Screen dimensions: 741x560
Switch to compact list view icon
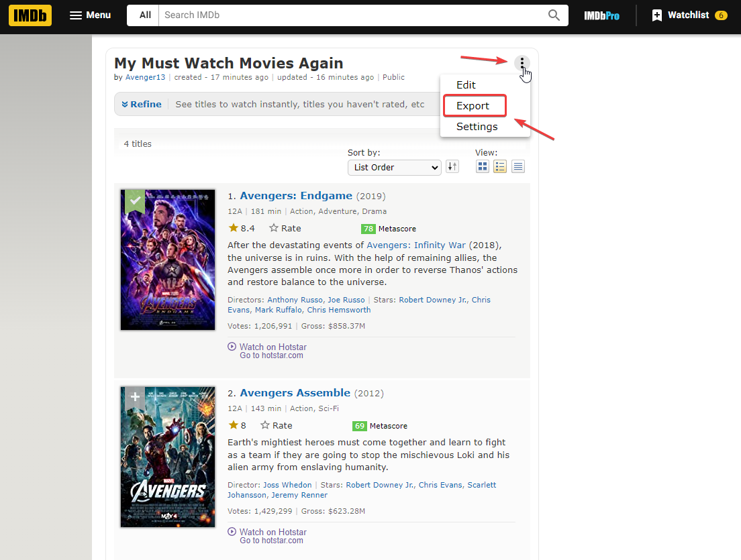(x=518, y=167)
